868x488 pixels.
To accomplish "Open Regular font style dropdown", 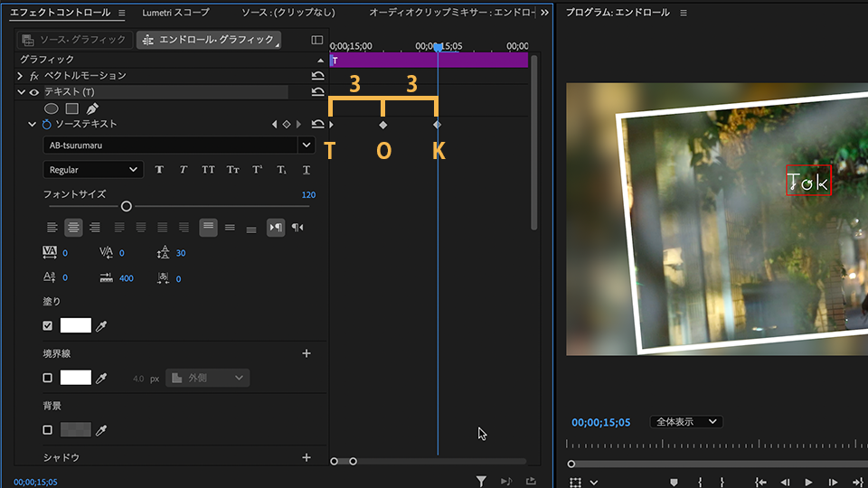I will tap(93, 170).
